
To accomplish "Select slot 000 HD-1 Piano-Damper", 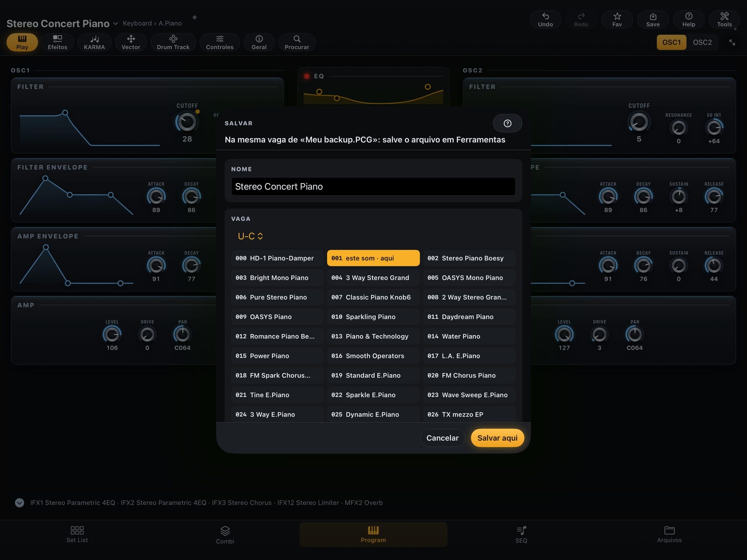I will [277, 258].
